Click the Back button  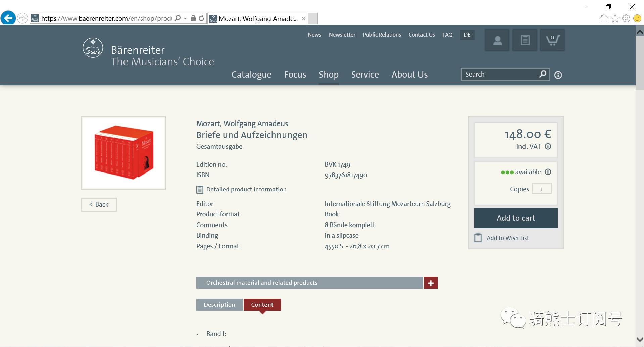point(99,205)
